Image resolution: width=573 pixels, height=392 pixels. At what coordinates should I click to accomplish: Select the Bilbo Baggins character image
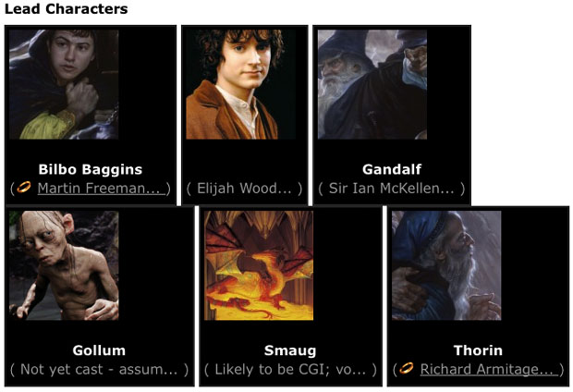tap(64, 84)
